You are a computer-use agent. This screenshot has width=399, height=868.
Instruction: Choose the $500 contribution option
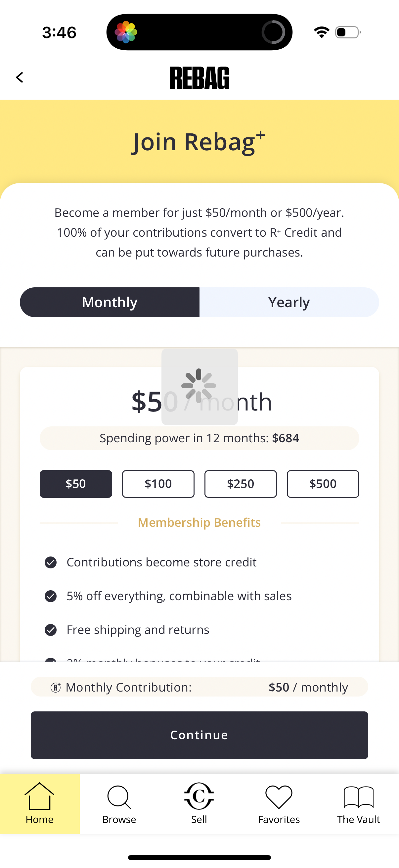tap(323, 484)
